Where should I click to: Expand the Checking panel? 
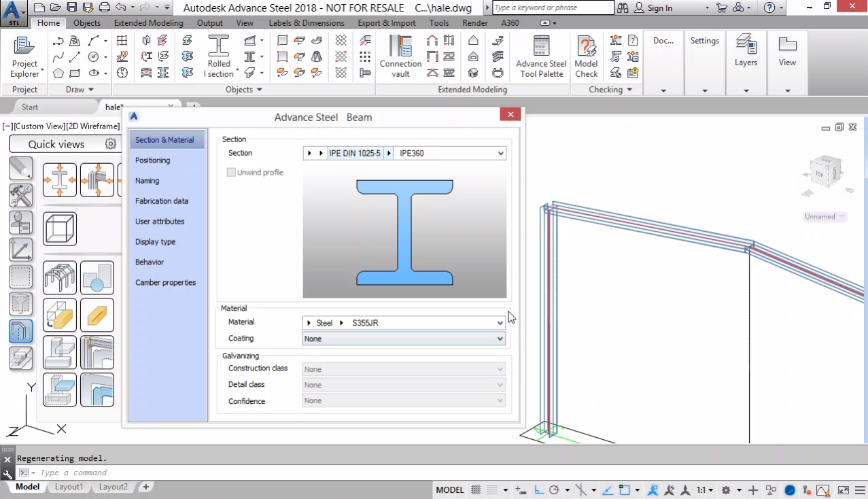tap(610, 89)
